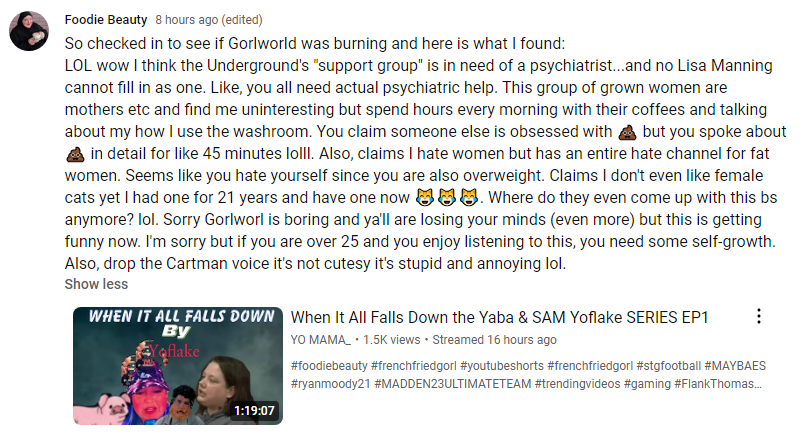Screen dimensions: 805x446
Task: Open the Foodie Beauty channel name link
Action: (106, 20)
